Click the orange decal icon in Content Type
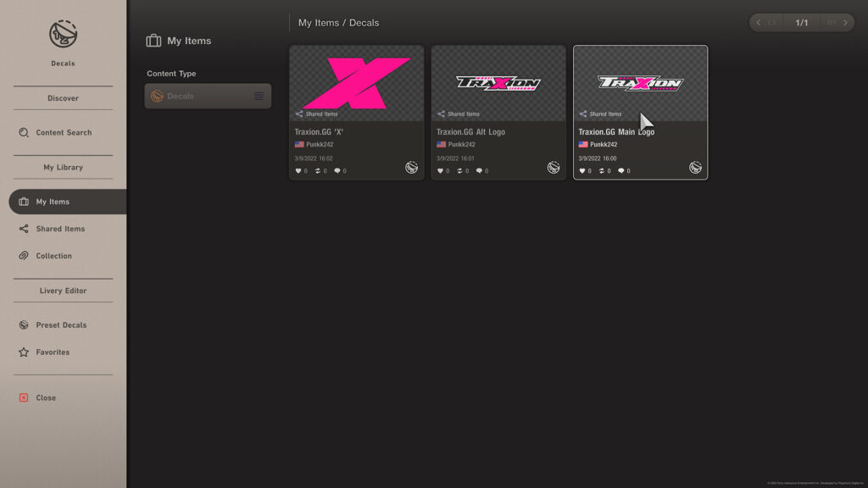868x488 pixels. click(x=157, y=97)
